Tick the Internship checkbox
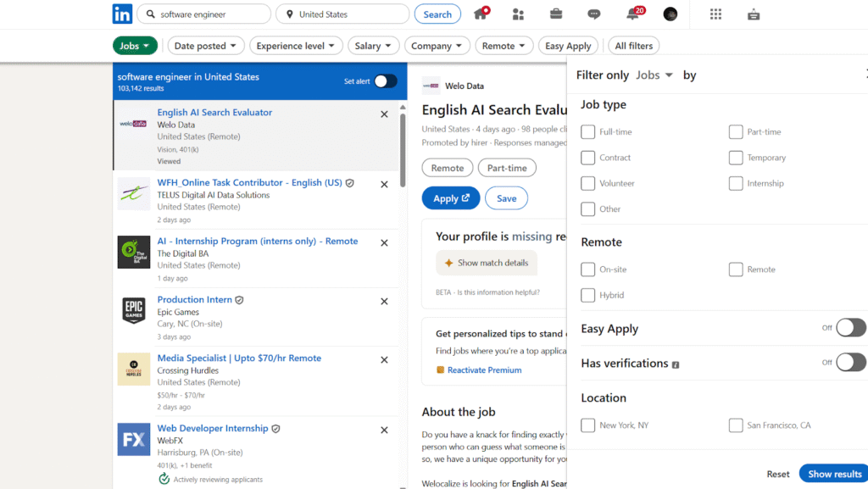 (736, 183)
